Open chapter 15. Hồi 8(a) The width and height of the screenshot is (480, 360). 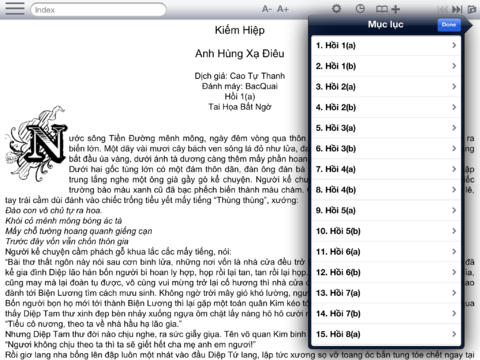coord(386,334)
